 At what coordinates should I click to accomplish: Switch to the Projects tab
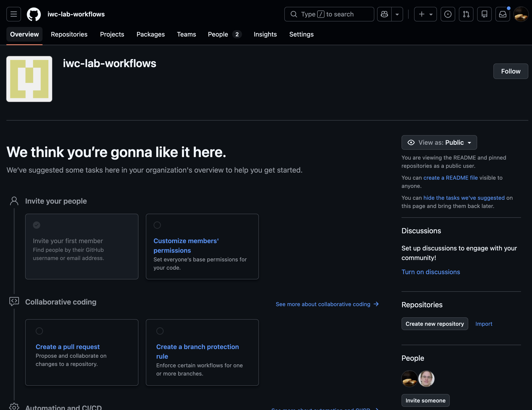click(112, 34)
